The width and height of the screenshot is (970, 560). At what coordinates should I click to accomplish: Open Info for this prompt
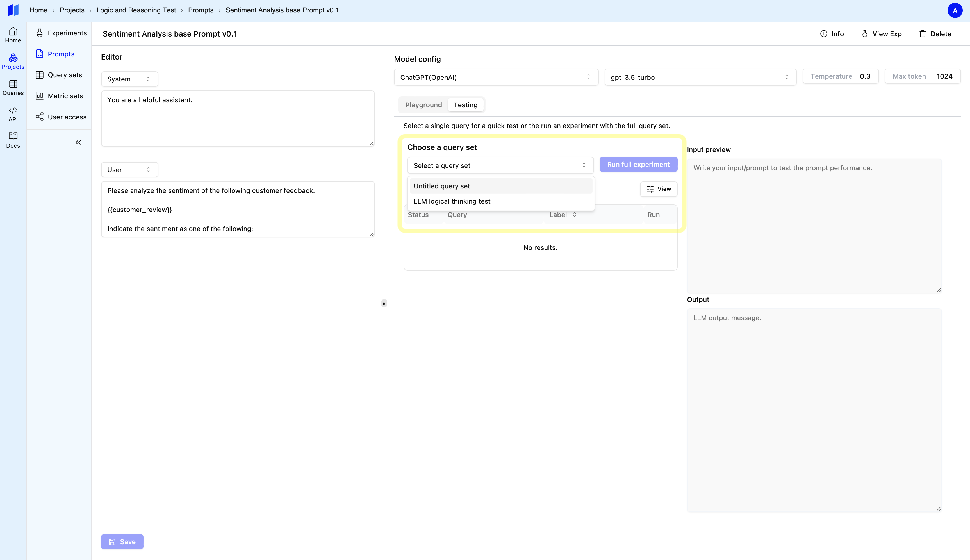tap(832, 34)
